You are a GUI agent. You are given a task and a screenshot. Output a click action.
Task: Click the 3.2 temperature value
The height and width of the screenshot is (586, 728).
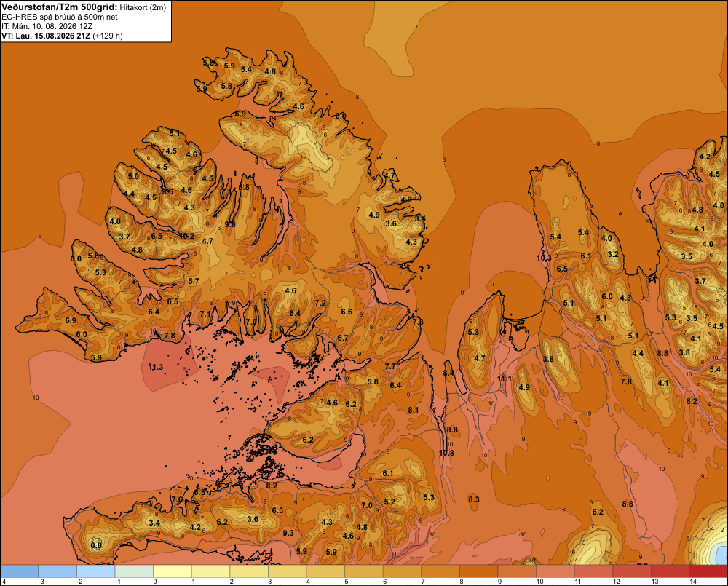coord(613,254)
